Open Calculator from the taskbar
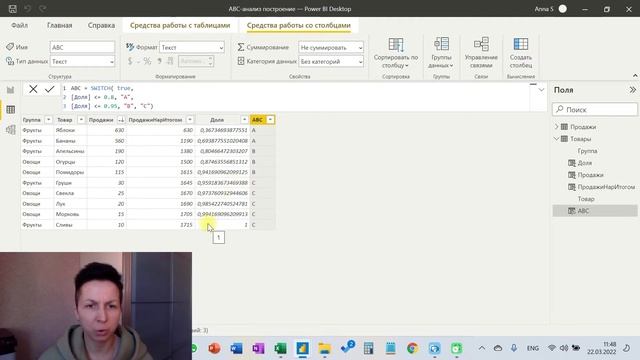640x360 pixels. pyautogui.click(x=369, y=348)
